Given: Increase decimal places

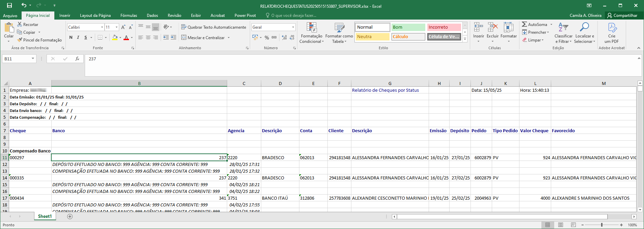Looking at the screenshot, I should coord(284,37).
